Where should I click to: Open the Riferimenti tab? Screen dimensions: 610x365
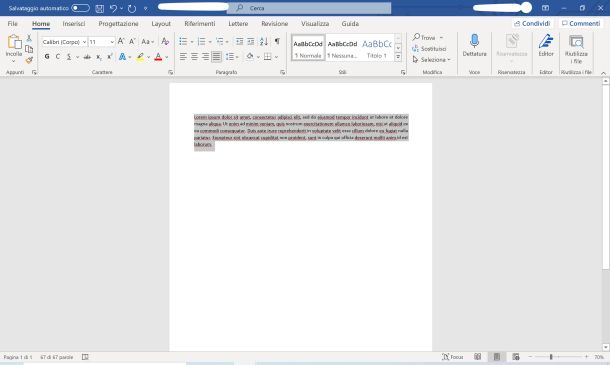click(200, 24)
